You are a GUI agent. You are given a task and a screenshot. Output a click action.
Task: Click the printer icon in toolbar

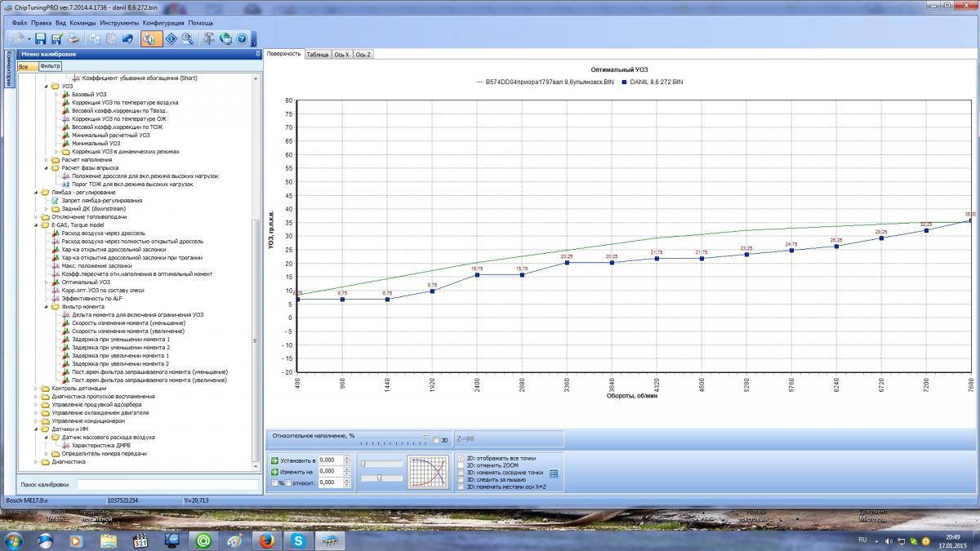pyautogui.click(x=73, y=38)
